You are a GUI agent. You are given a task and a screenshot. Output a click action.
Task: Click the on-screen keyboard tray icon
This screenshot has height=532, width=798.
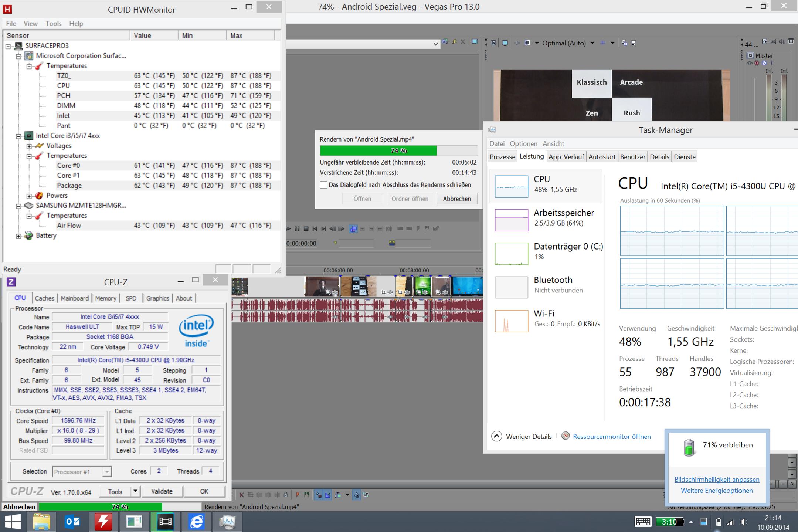(x=643, y=522)
